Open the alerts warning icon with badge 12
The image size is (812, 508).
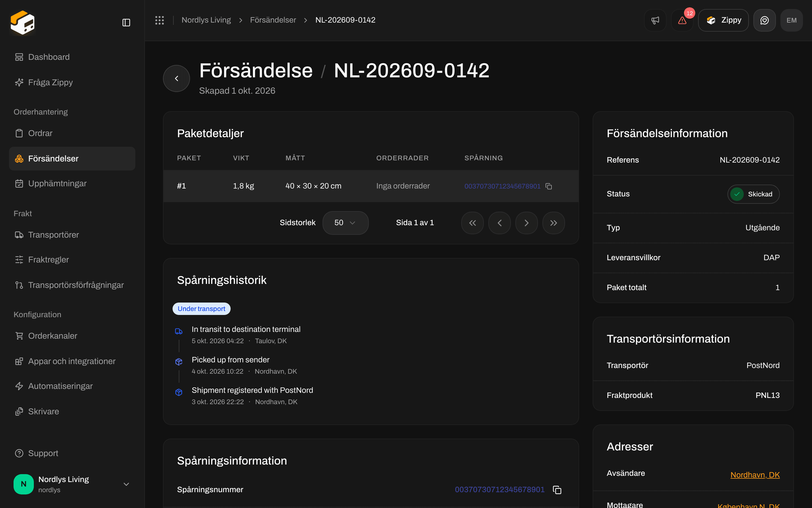(x=682, y=20)
